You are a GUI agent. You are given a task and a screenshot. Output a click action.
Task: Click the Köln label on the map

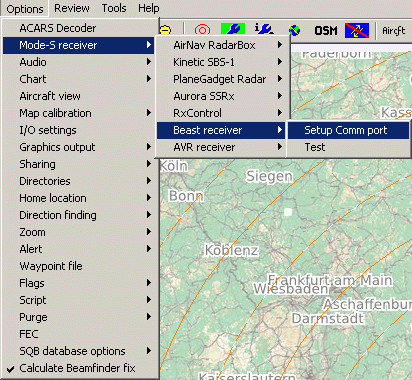[174, 166]
